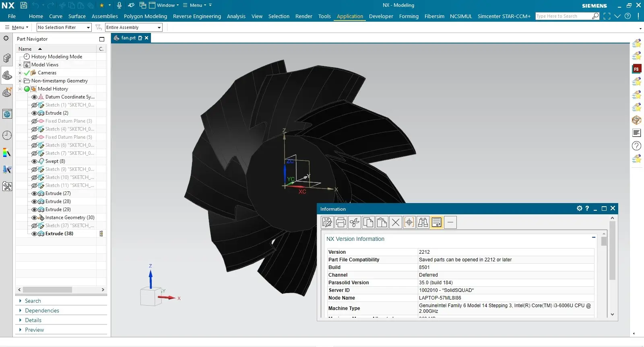
Task: Click the Save As icon in the Information window
Action: click(x=327, y=222)
